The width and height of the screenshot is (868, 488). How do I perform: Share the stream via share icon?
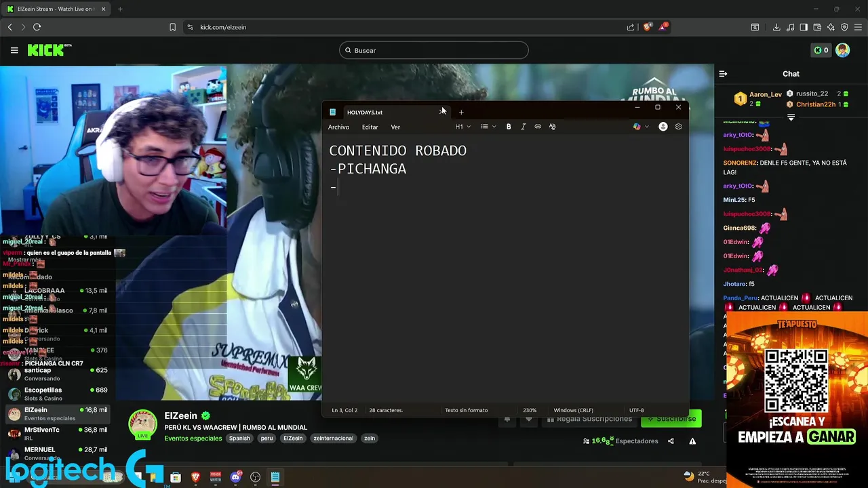pos(671,441)
